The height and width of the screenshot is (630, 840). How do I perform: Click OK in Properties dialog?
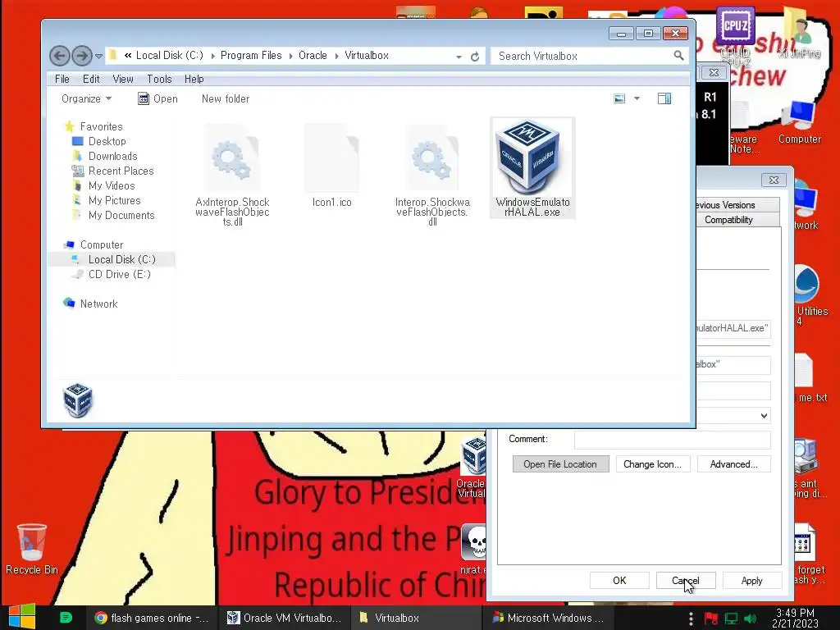click(619, 580)
